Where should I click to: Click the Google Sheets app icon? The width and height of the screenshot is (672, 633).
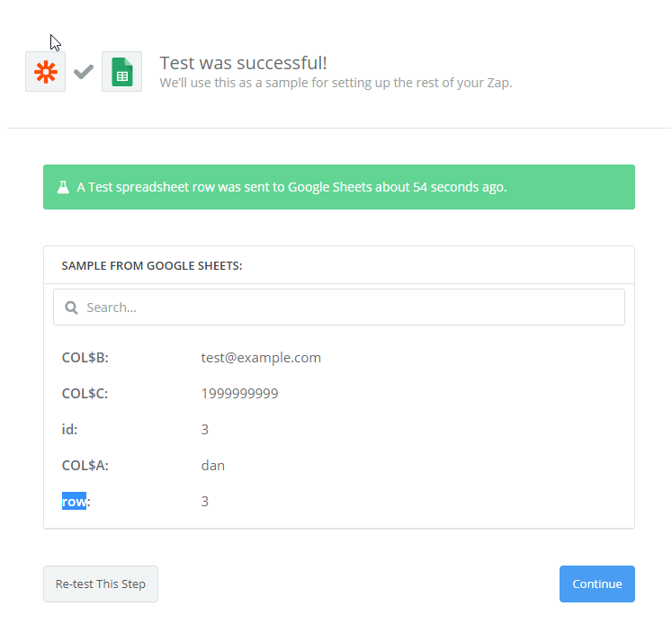click(x=121, y=72)
